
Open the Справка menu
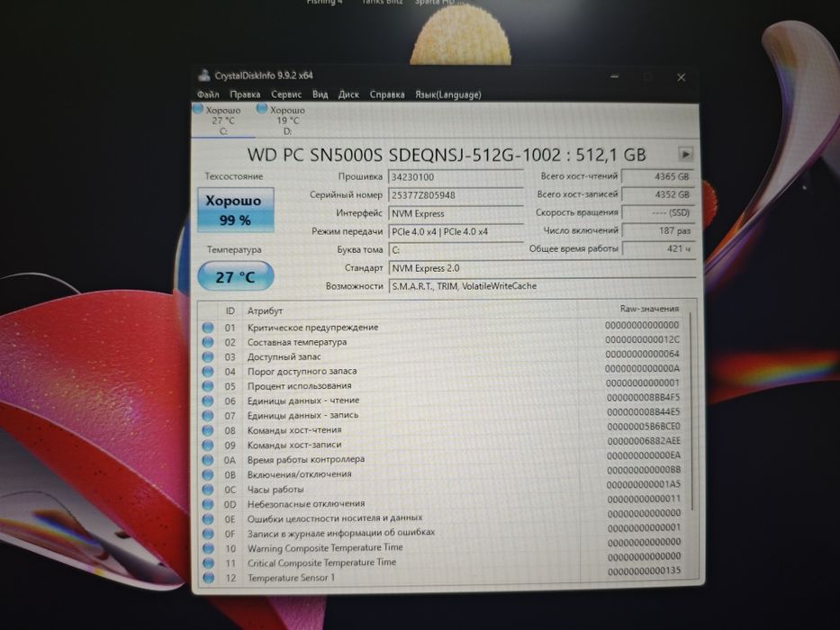coord(387,94)
